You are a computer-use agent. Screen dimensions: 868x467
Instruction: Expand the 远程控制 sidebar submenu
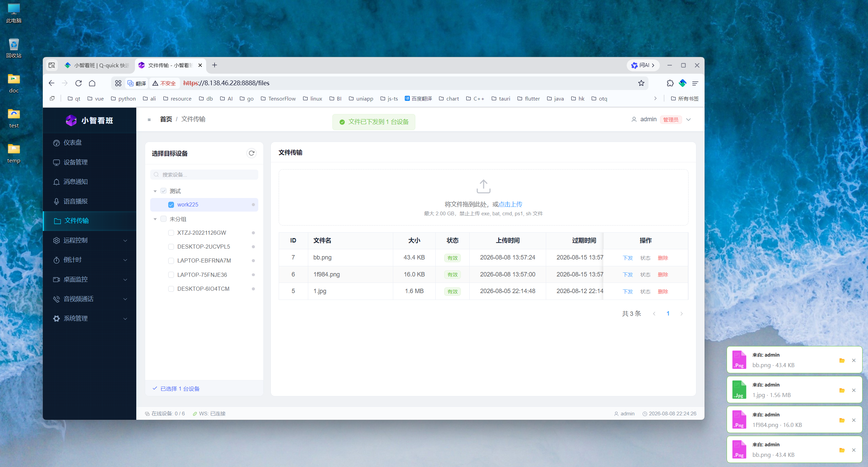[x=90, y=240]
